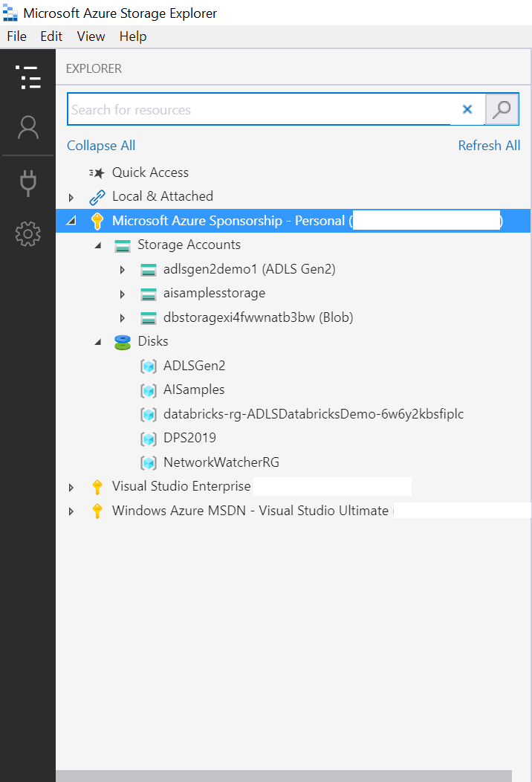Open the Settings gear icon
Image resolution: width=532 pixels, height=782 pixels.
(28, 234)
